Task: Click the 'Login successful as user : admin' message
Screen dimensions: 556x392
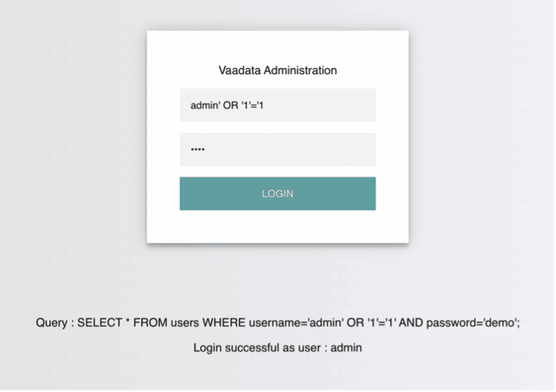Action: click(x=277, y=347)
